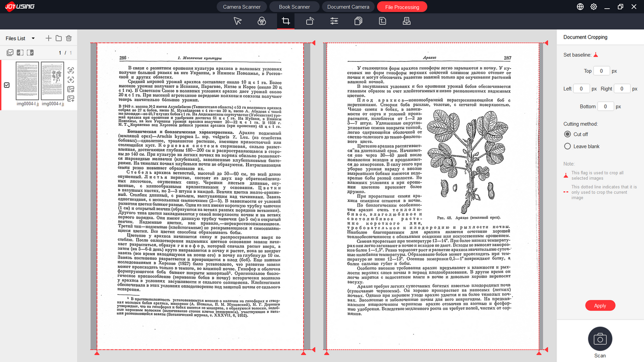
Task: Click bottom-right crop flag of left page
Action: 303,353
